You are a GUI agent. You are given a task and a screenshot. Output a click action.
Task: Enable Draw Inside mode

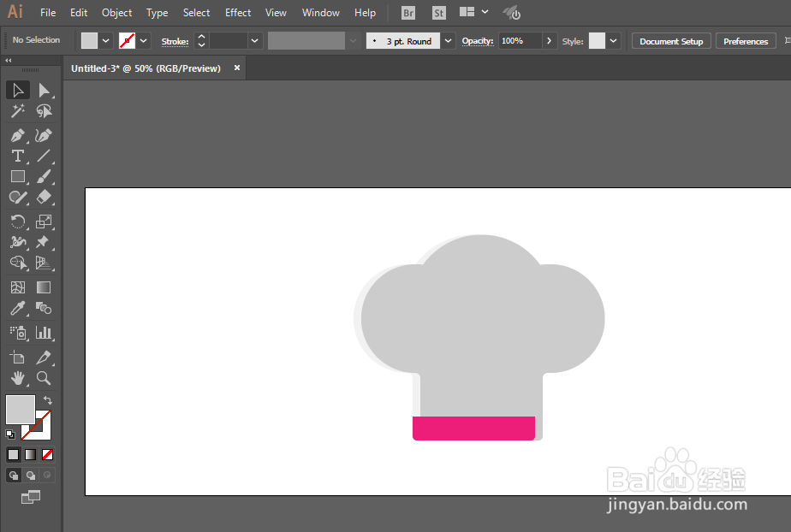47,475
